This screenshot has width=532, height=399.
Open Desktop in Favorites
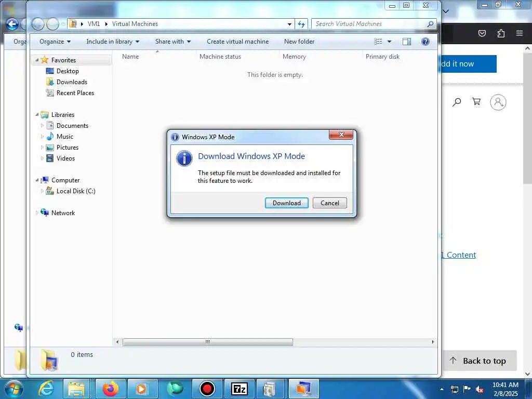pos(68,71)
